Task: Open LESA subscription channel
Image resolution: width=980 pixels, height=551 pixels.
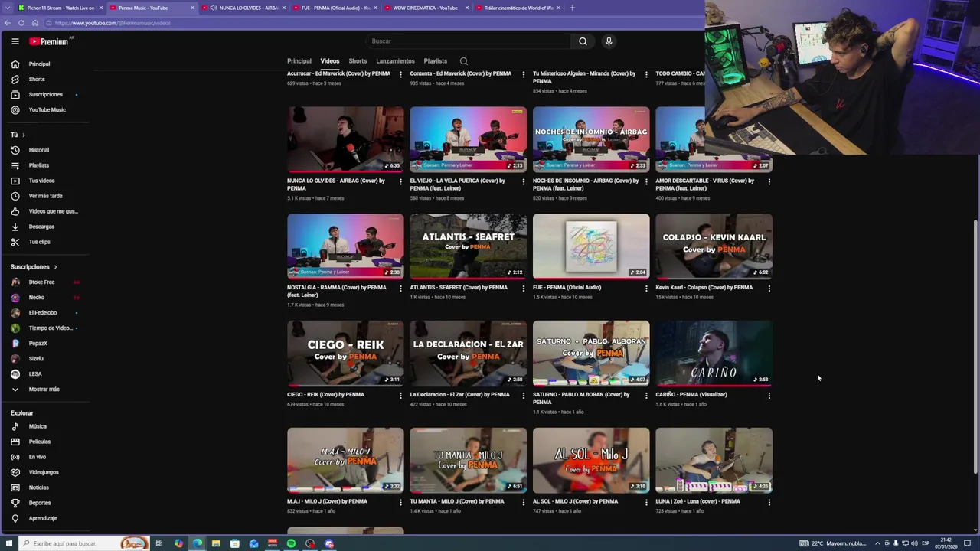Action: (x=44, y=373)
